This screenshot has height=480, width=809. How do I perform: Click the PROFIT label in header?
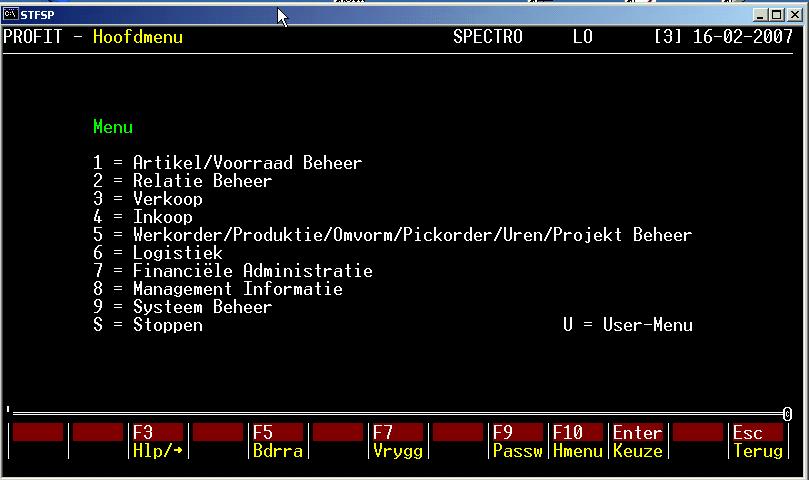33,37
